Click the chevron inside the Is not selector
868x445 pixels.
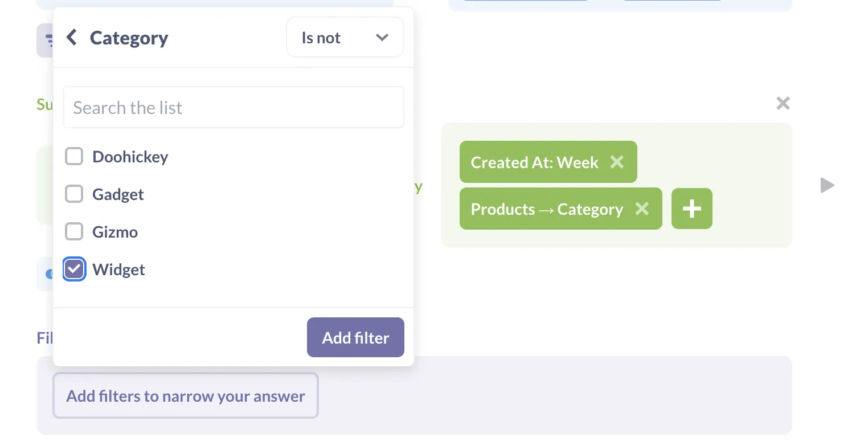(382, 37)
